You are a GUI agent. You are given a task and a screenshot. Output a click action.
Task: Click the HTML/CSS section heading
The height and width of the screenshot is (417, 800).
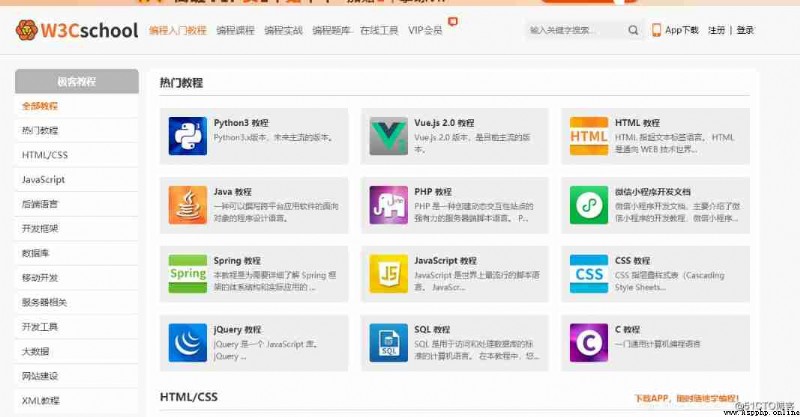[189, 397]
